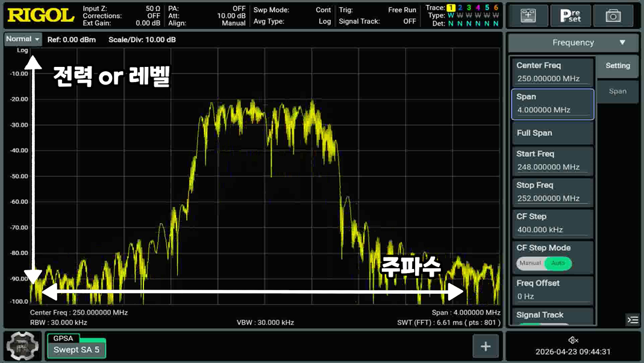The width and height of the screenshot is (644, 363).
Task: Click the Ext Gain: 0.00 dB status
Action: coord(121,24)
